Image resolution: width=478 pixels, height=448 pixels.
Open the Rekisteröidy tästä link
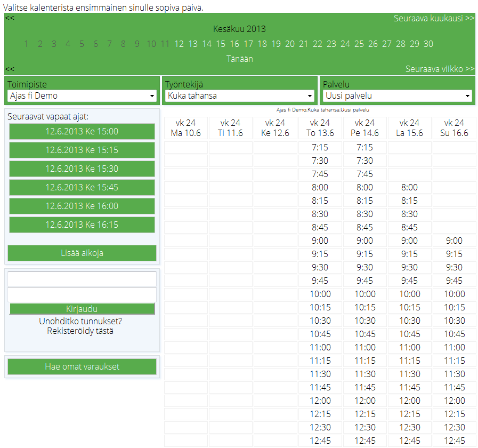coord(80,331)
